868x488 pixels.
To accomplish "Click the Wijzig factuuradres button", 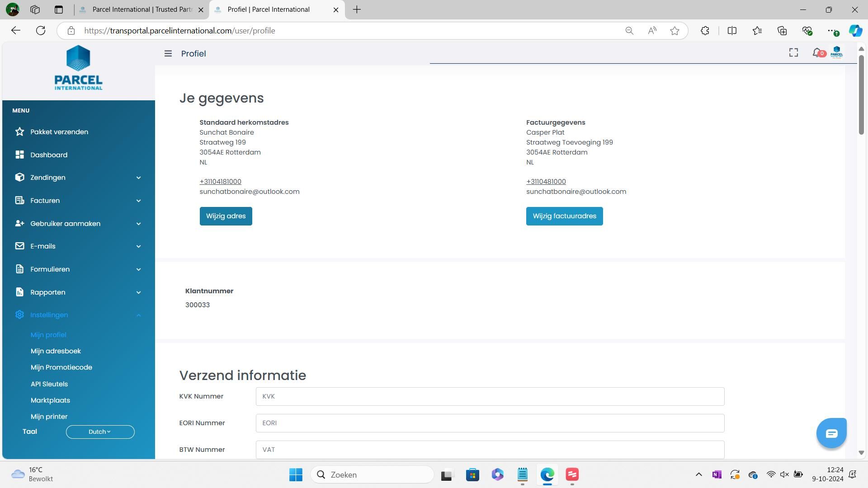I will click(x=564, y=216).
